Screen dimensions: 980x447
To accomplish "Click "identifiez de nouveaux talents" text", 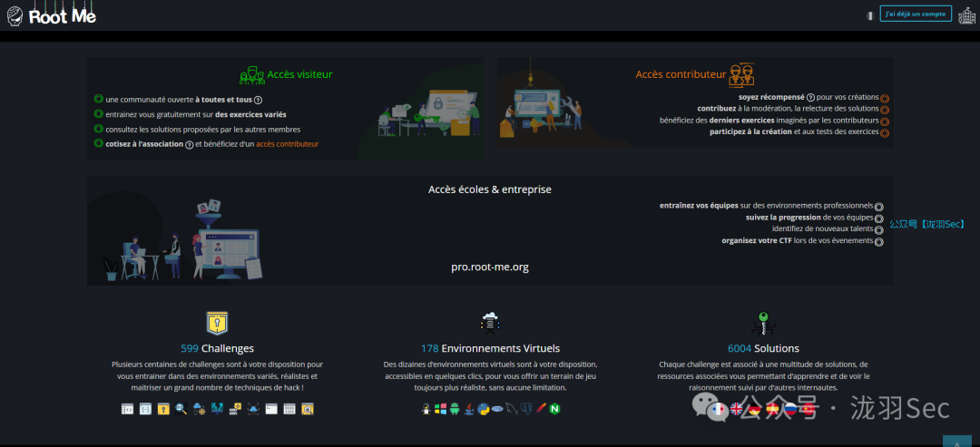I will pos(822,228).
